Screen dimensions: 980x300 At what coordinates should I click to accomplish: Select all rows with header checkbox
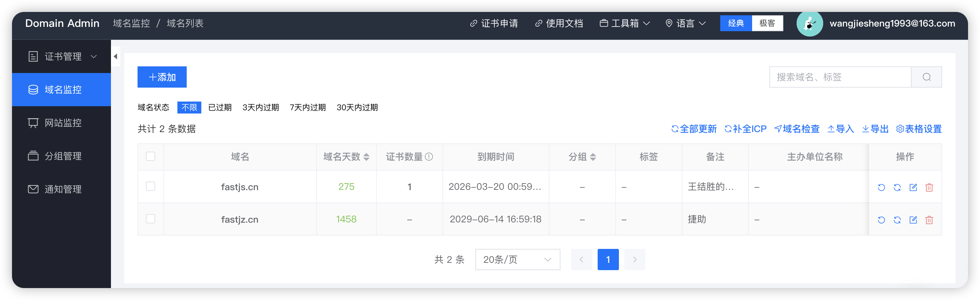(150, 156)
